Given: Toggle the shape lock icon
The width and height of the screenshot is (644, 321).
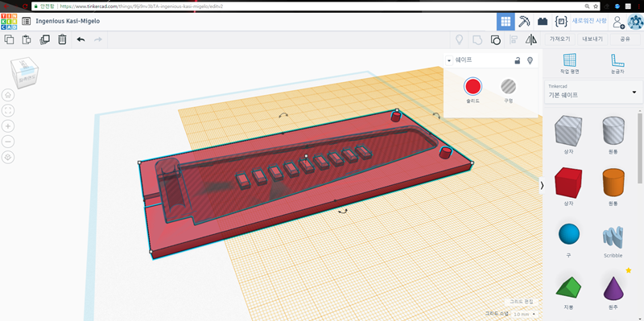Looking at the screenshot, I should point(518,61).
